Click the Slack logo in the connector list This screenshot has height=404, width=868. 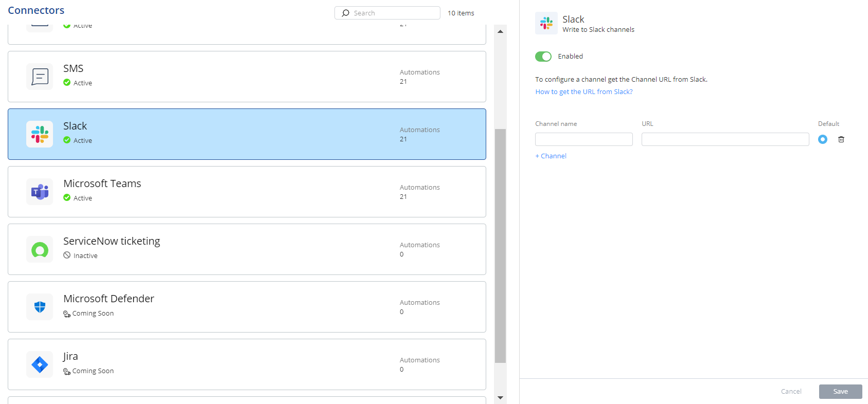point(40,134)
